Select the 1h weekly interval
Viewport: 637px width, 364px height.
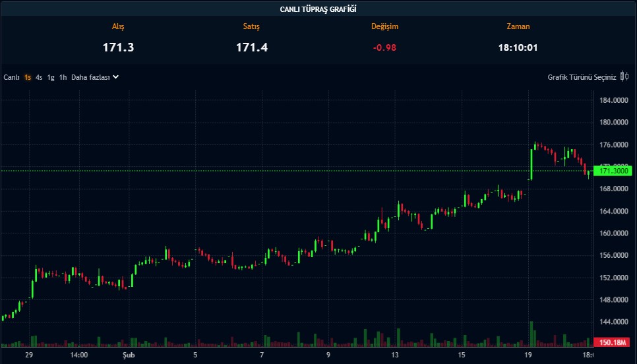pos(63,77)
